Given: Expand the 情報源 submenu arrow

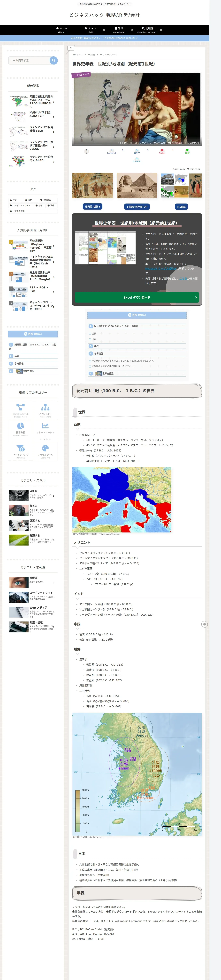Looking at the screenshot, I should pyautogui.click(x=161, y=30).
